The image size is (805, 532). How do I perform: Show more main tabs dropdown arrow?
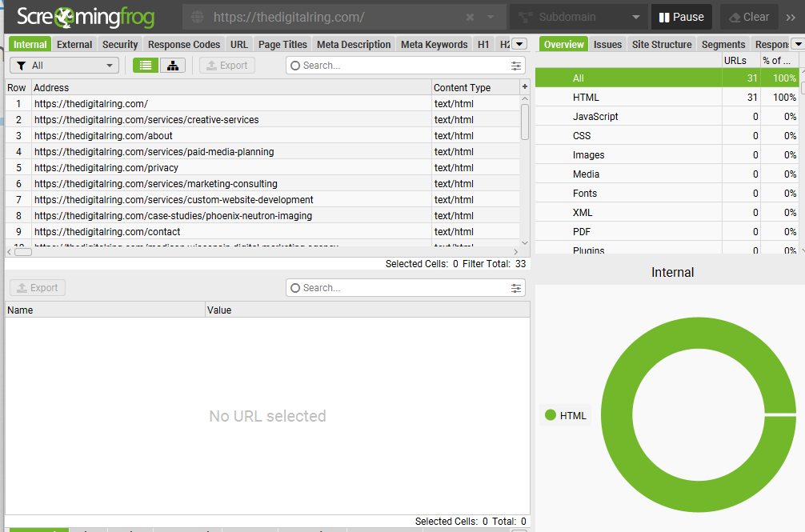(x=519, y=45)
